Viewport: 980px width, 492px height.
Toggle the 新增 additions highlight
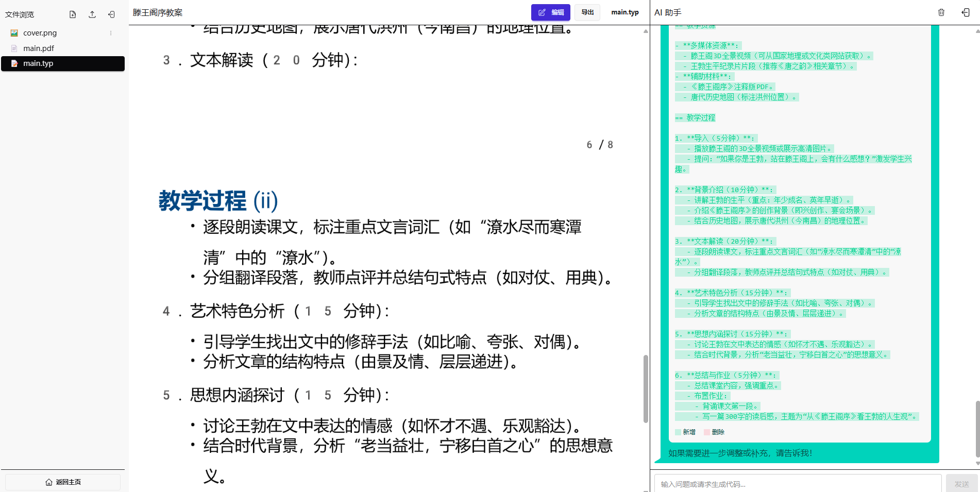688,432
